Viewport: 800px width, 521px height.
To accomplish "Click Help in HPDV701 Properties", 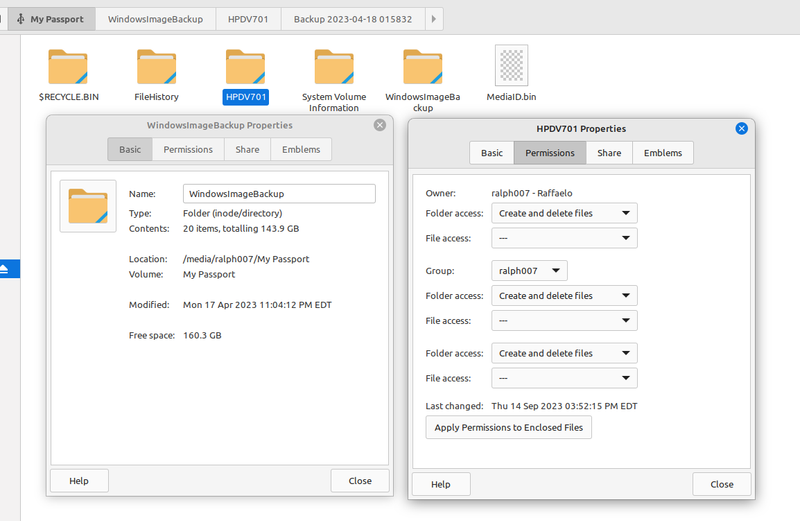I will pyautogui.click(x=441, y=484).
